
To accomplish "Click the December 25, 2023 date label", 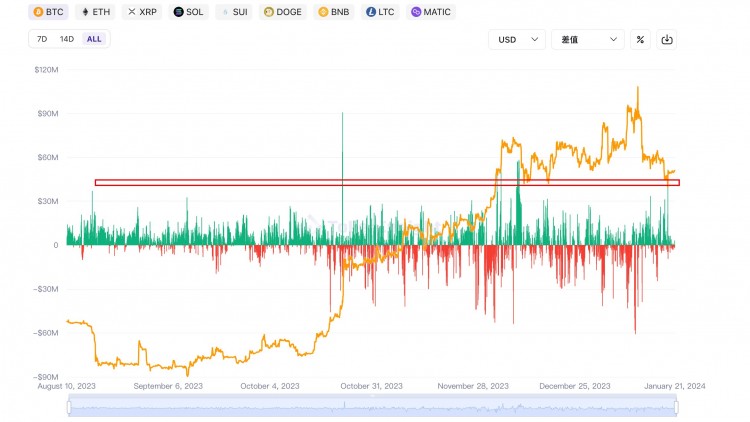I will 575,386.
